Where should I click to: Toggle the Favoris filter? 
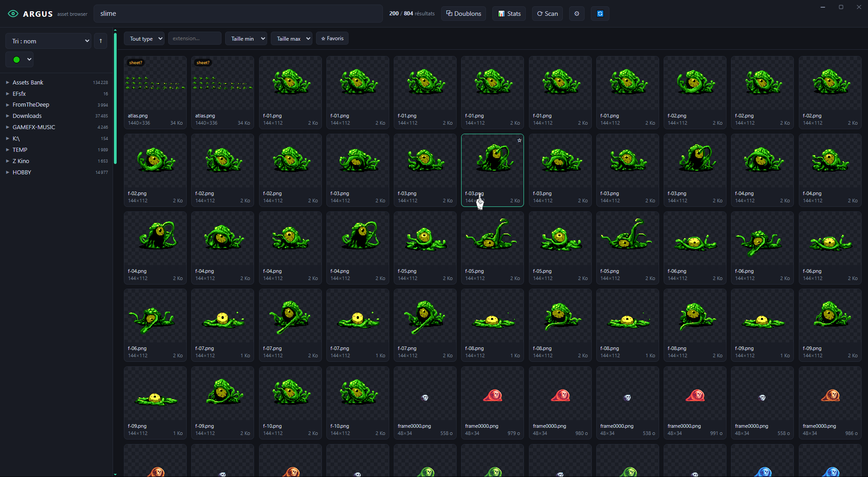tap(332, 38)
